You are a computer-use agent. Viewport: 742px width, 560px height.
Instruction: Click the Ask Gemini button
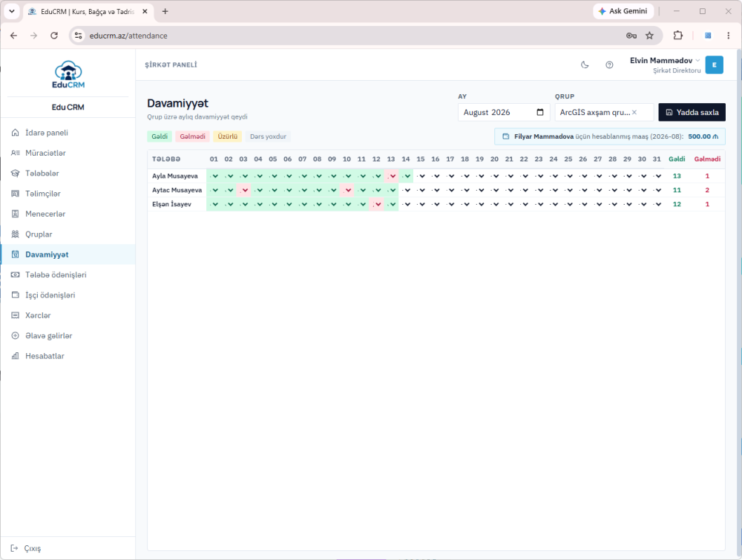[x=623, y=11]
